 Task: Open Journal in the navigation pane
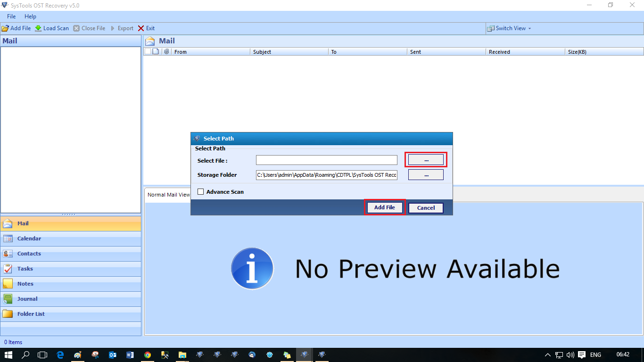tap(71, 299)
